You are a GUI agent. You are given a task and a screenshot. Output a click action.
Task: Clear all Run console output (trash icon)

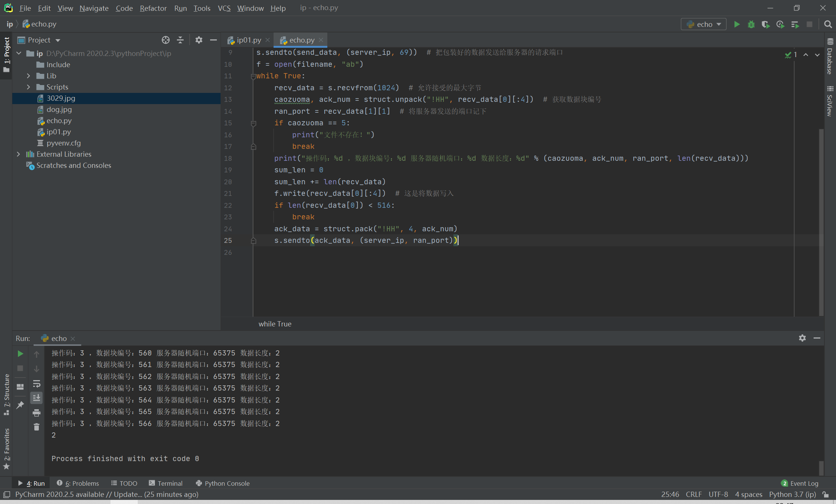(x=37, y=427)
